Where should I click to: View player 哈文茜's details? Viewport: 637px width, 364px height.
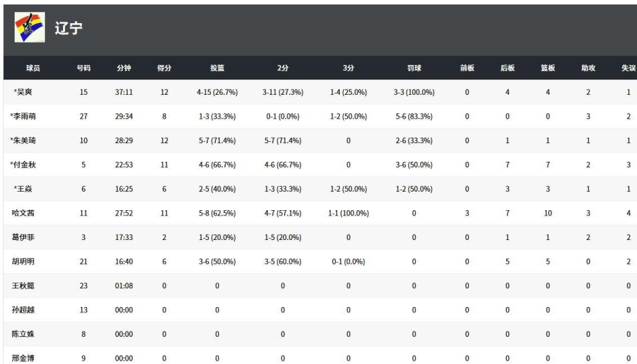[x=23, y=213]
